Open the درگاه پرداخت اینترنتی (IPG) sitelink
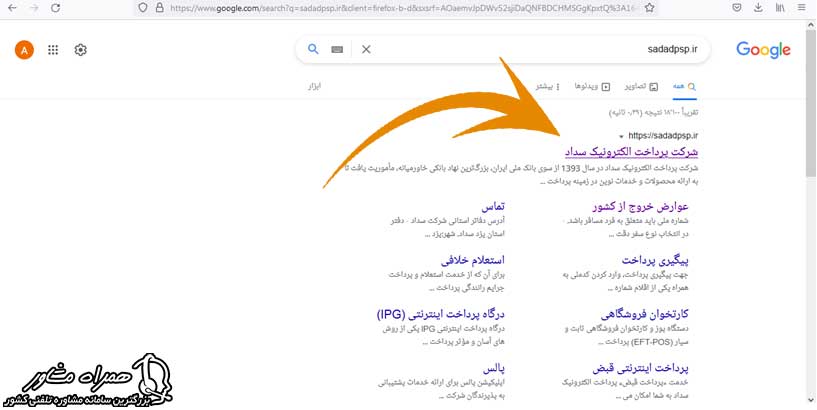The image size is (817, 410). point(440,315)
